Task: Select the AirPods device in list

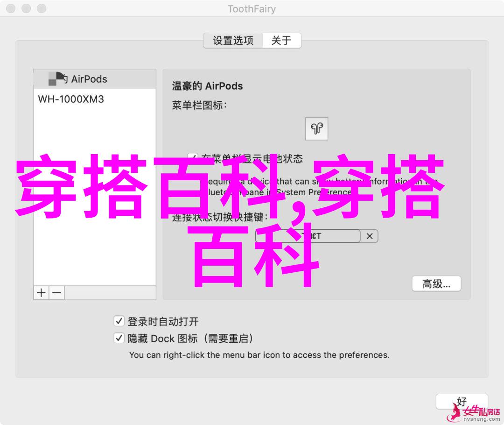Action: [95, 79]
